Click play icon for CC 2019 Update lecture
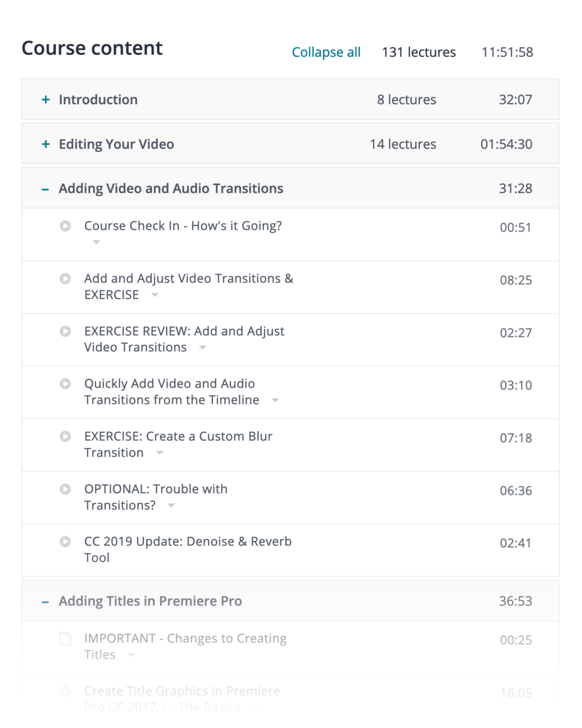Screen dimensions: 582x728 pyautogui.click(x=65, y=542)
